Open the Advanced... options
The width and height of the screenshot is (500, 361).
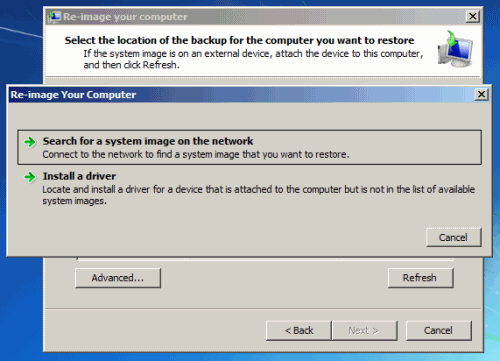click(x=118, y=278)
